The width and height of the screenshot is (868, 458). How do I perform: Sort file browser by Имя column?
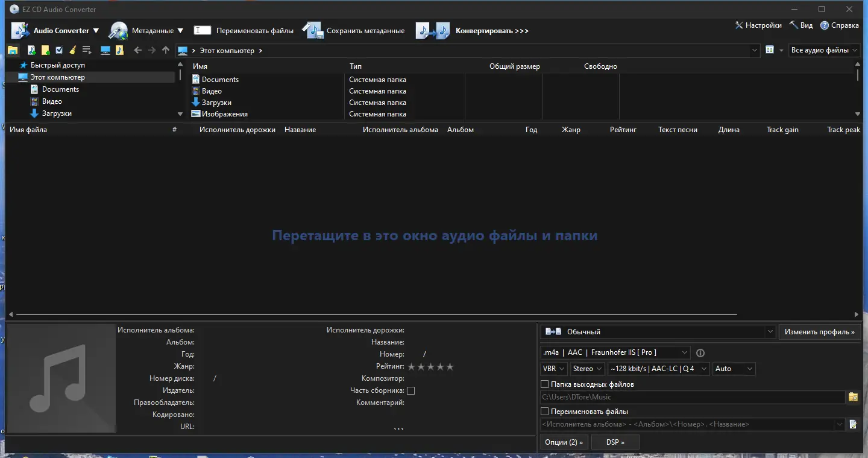pyautogui.click(x=200, y=66)
